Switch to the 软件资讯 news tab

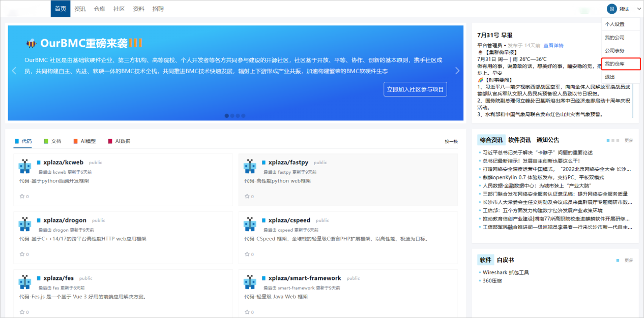pyautogui.click(x=519, y=140)
